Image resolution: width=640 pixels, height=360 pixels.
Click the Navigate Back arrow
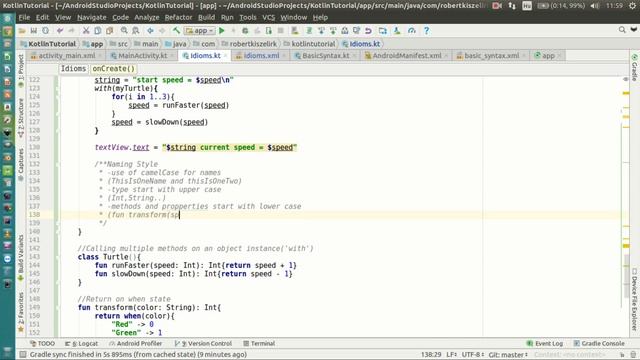tap(150, 31)
